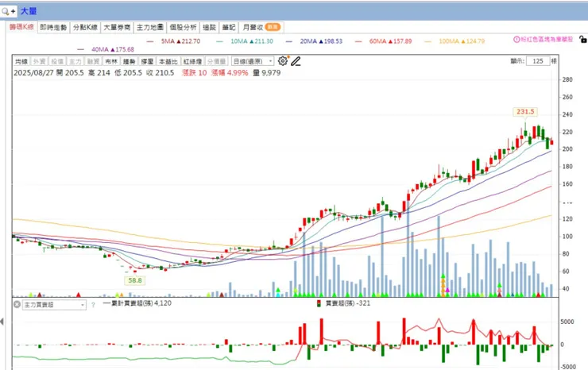The image size is (588, 370).
Task: Switch to the 追蹤 tab
Action: point(209,27)
